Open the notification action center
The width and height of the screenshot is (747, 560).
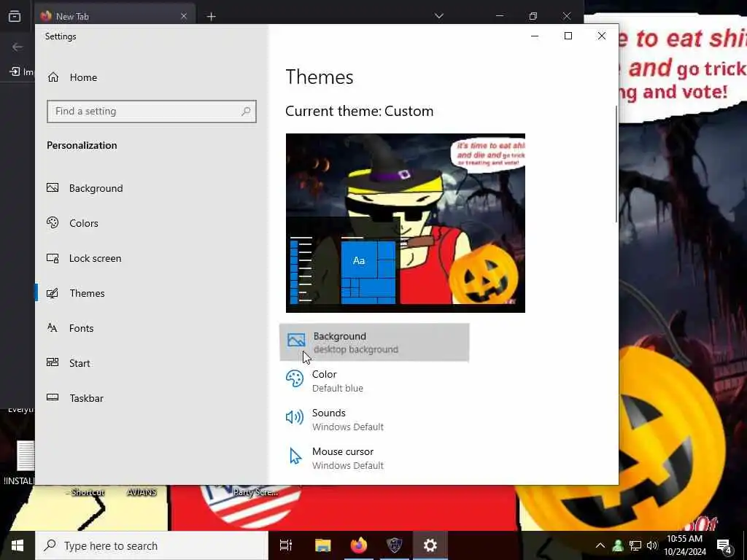724,546
